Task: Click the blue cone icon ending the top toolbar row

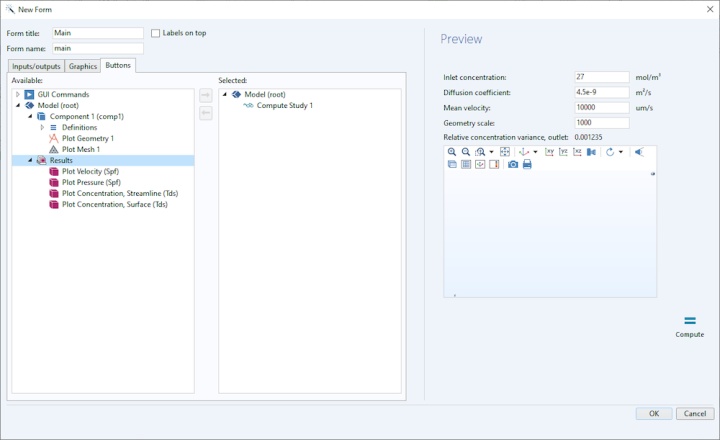Action: pyautogui.click(x=639, y=152)
